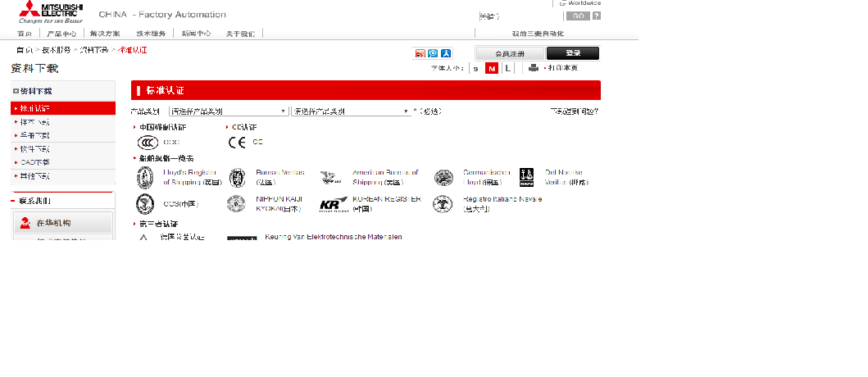This screenshot has height=377, width=868.
Task: Click the Mitsubishi Electric logo
Action: point(51,12)
